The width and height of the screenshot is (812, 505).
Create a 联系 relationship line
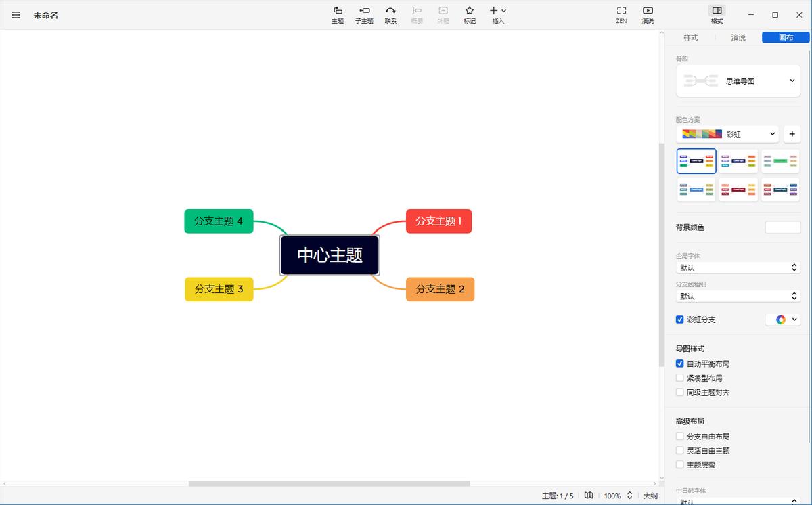390,14
